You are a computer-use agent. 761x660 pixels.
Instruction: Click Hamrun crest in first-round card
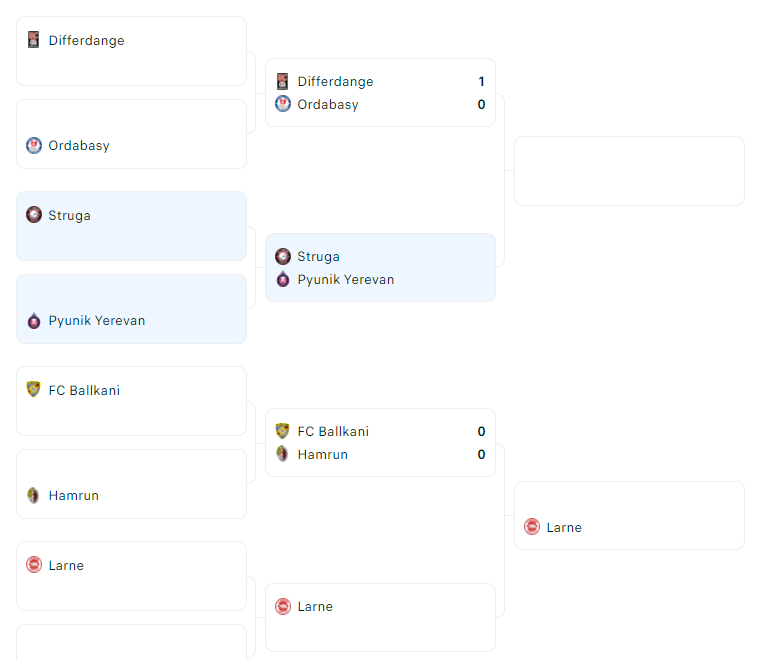click(x=33, y=495)
